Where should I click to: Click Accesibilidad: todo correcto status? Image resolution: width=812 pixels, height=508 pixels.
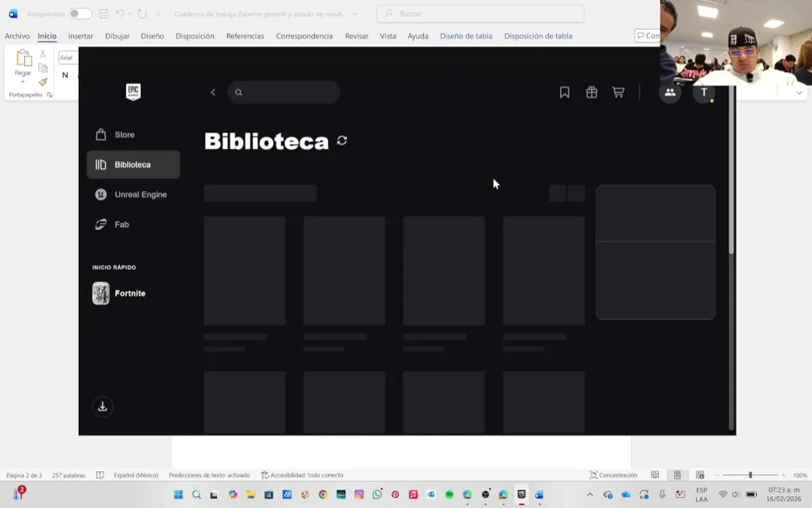pos(302,475)
